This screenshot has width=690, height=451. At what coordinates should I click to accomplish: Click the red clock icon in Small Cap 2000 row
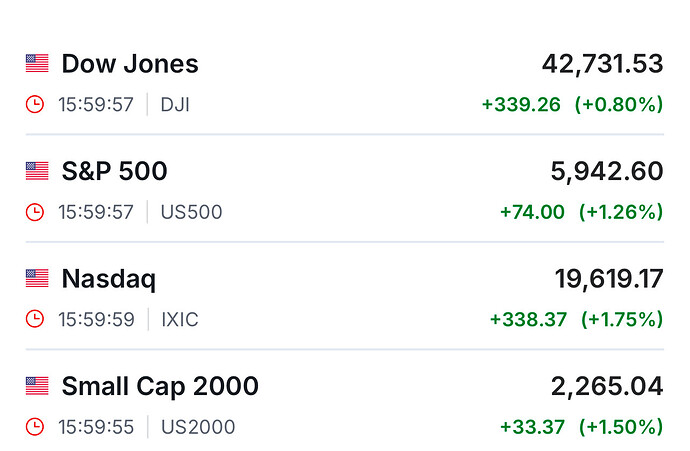coord(35,427)
